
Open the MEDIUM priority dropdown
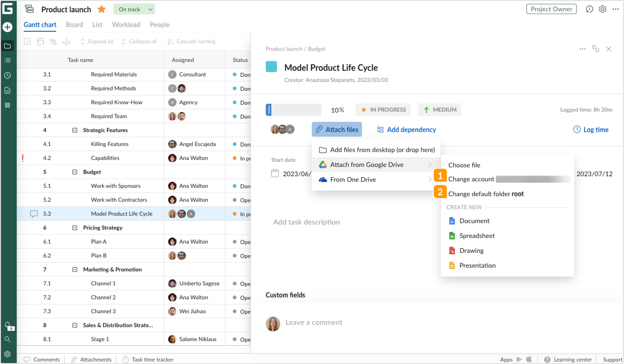440,110
